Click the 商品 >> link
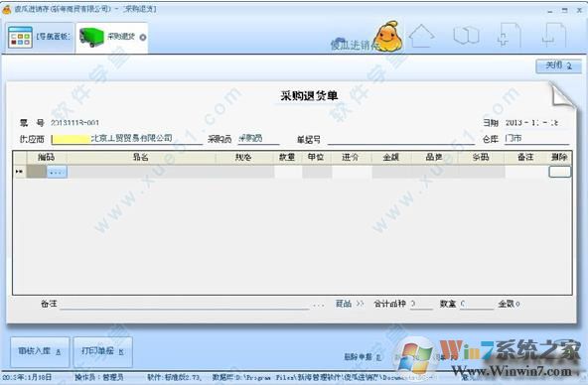 pyautogui.click(x=350, y=304)
